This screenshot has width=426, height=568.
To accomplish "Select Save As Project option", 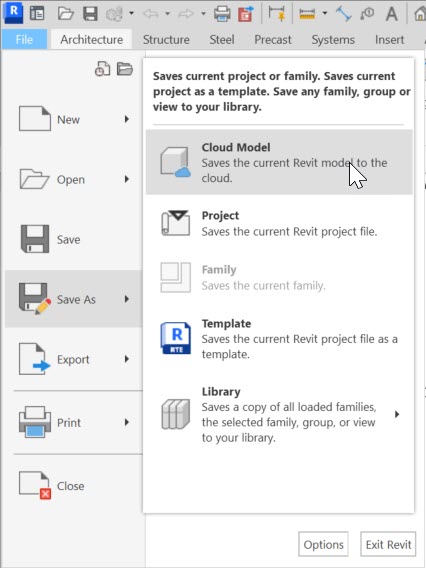I will pos(279,223).
